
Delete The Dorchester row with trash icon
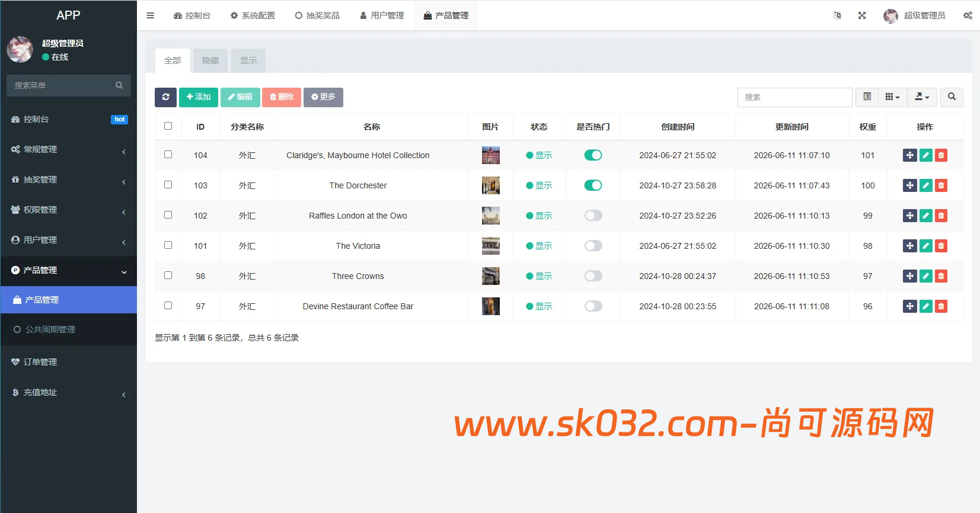pos(941,185)
